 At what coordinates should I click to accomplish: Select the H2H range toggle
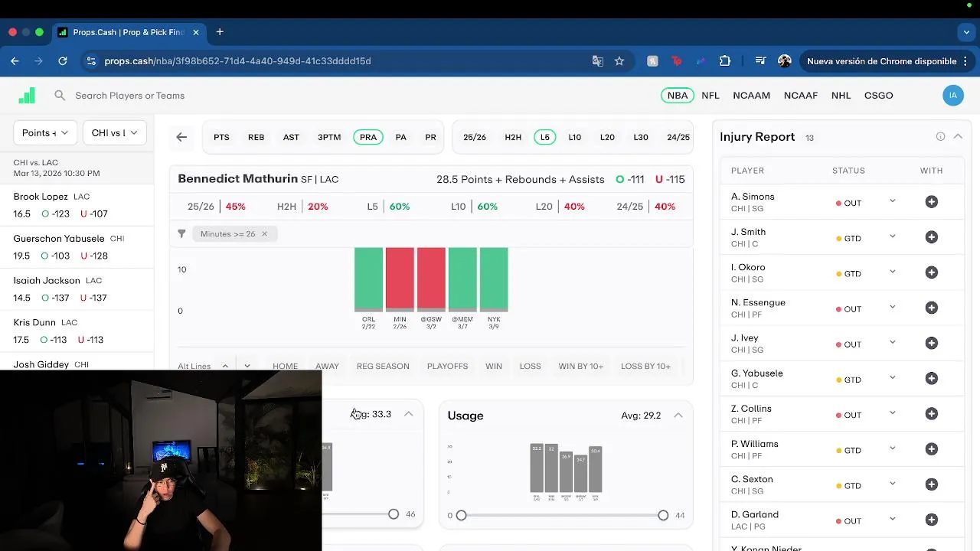pos(513,137)
